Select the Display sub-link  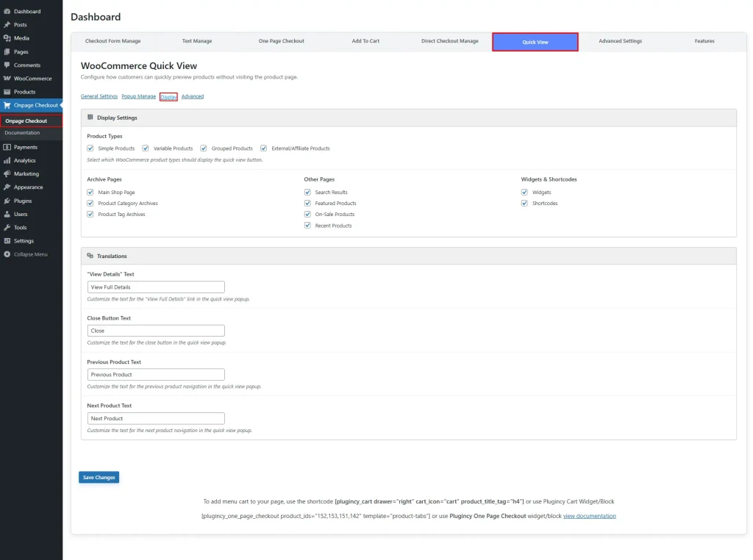168,97
